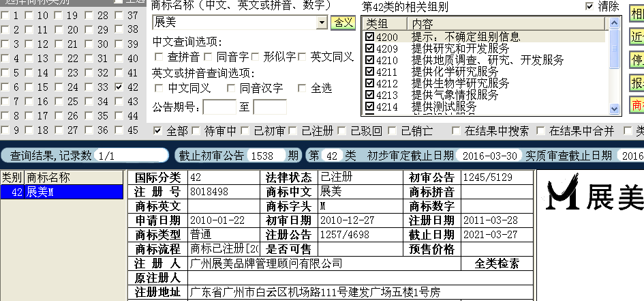Enable 在结果中搜索 option
This screenshot has width=644, height=301.
point(456,131)
